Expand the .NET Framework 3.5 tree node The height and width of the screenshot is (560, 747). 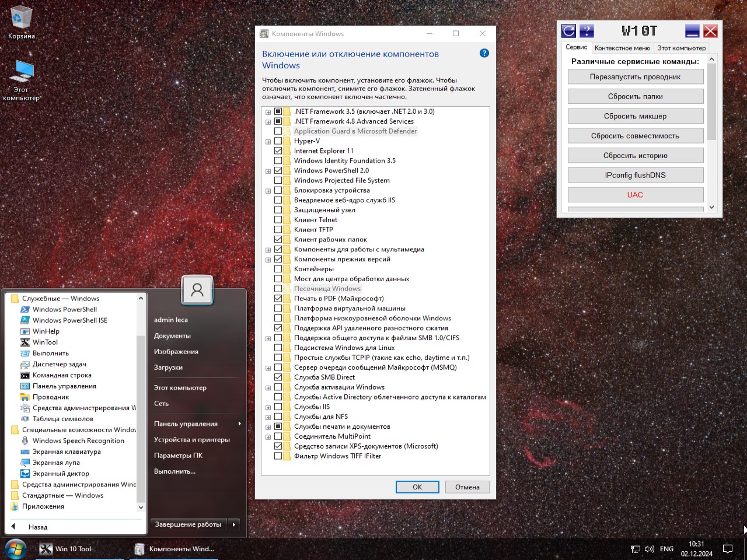(268, 112)
